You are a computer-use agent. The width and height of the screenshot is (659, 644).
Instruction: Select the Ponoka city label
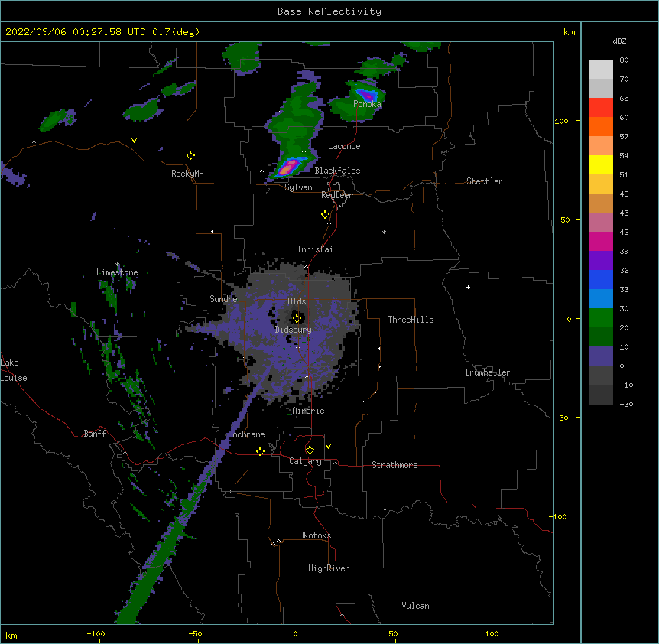[x=367, y=104]
